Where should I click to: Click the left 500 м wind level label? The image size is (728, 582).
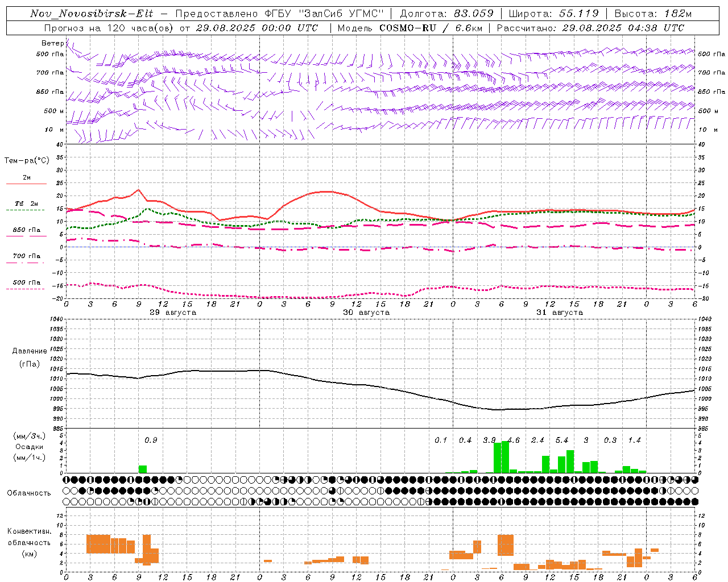[53, 111]
